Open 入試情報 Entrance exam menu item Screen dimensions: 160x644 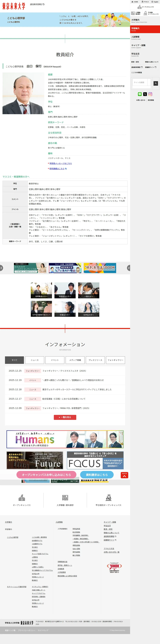(145, 38)
